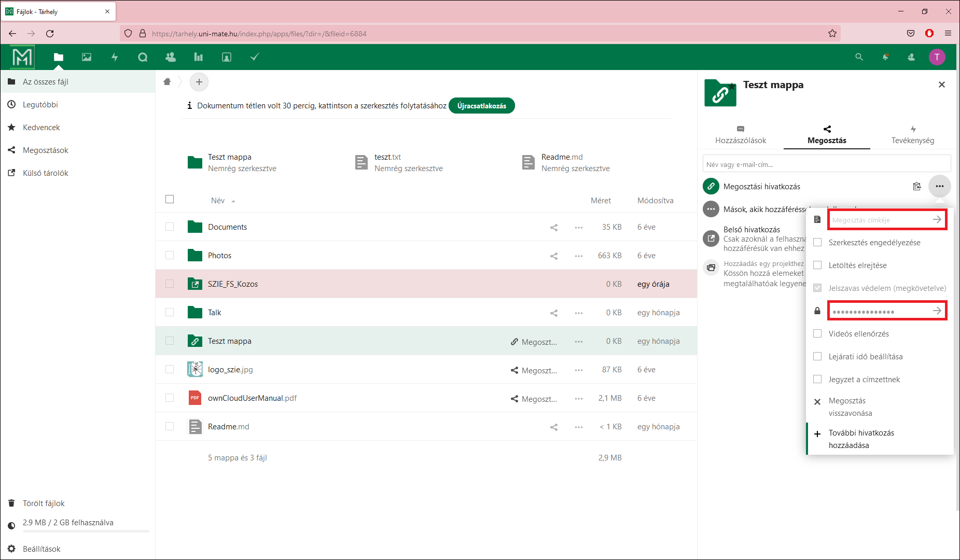960x560 pixels.
Task: Open more actions for Photos row
Action: (x=579, y=256)
